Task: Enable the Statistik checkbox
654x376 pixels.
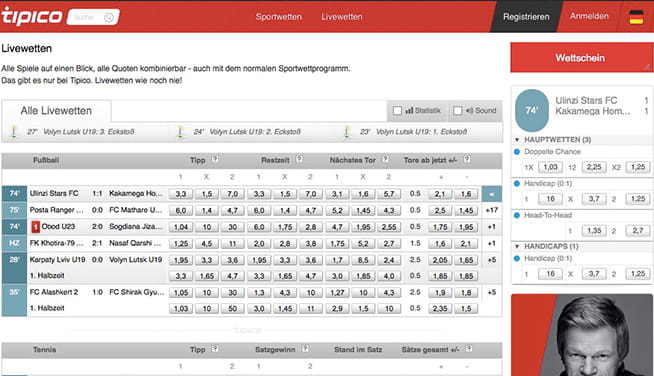Action: point(397,111)
